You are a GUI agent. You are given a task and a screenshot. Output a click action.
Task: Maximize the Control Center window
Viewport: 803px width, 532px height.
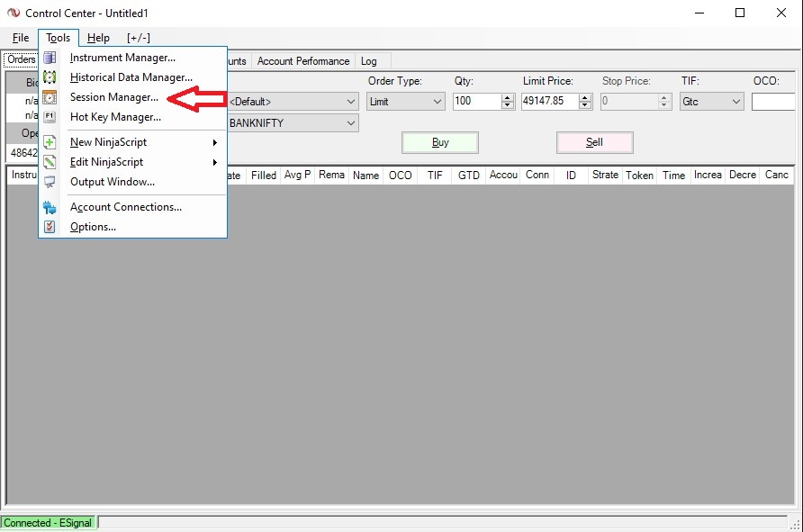coord(740,13)
